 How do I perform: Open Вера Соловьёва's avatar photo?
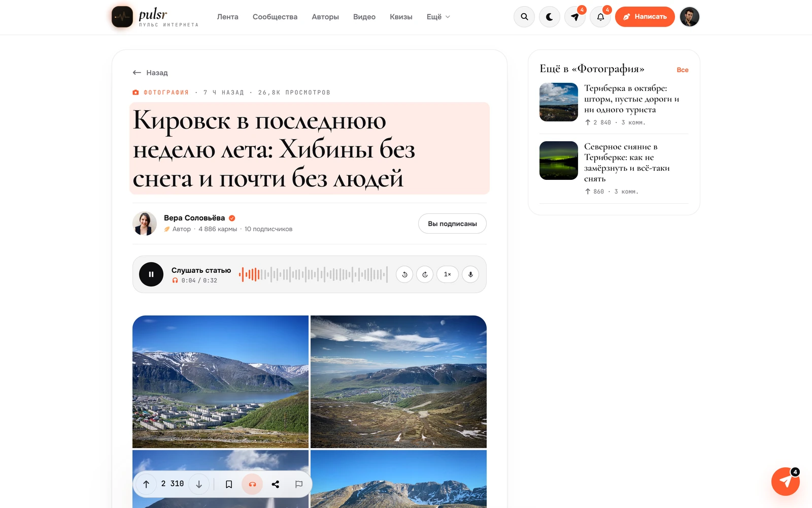point(145,224)
